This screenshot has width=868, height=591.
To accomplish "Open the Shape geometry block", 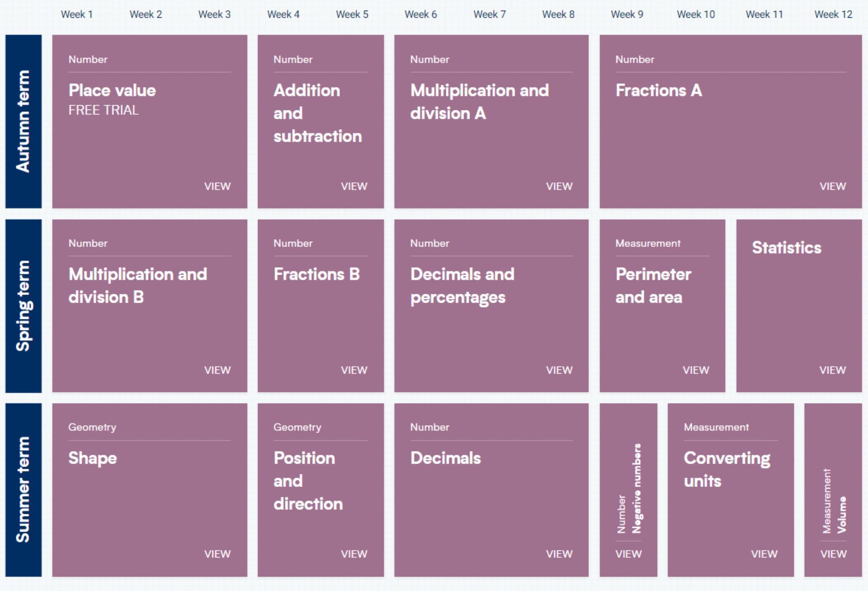I will pos(150,490).
